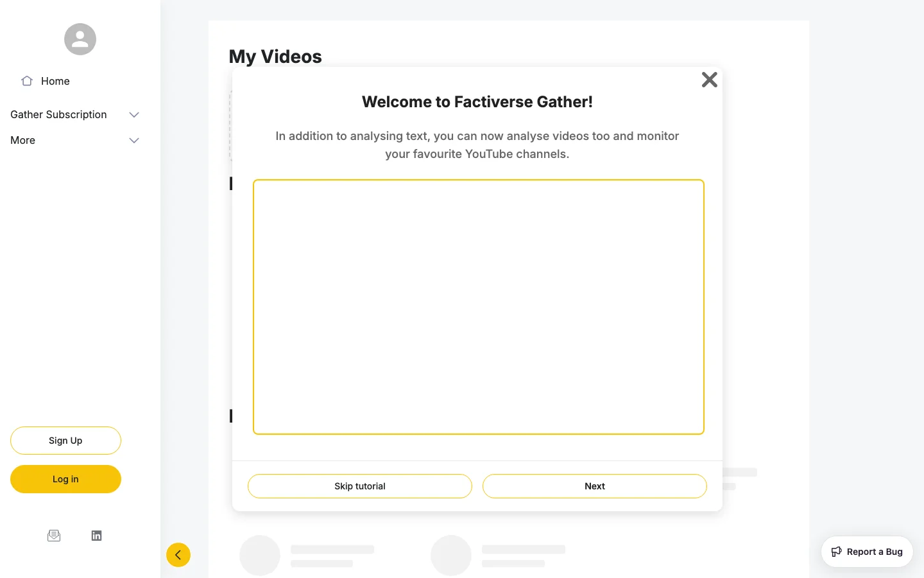Open the LinkedIn icon link
Viewport: 924px width, 578px height.
click(x=96, y=536)
